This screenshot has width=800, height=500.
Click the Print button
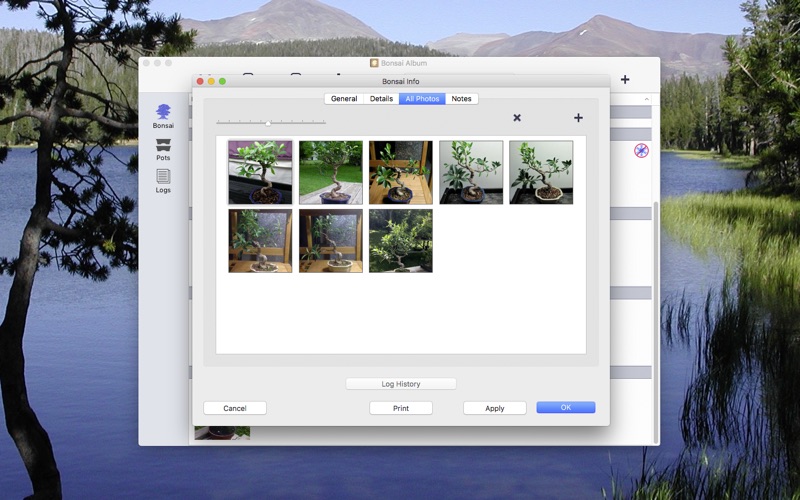401,408
